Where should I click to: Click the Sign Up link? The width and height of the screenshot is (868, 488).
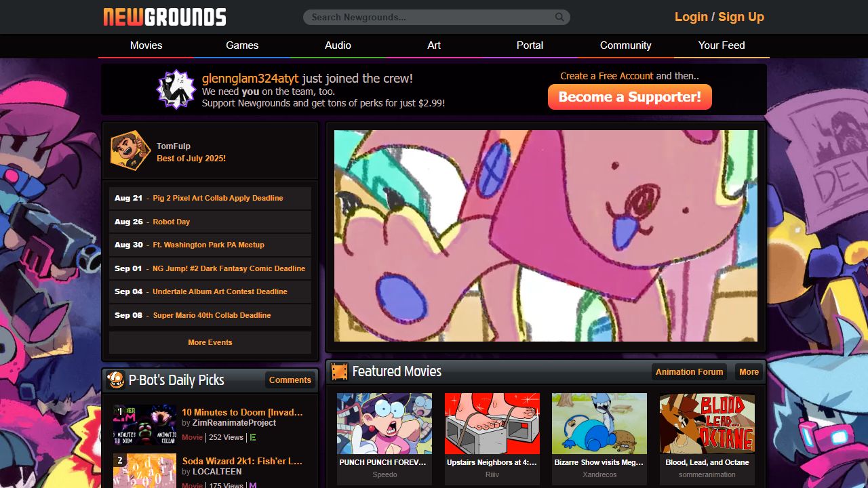tap(741, 17)
